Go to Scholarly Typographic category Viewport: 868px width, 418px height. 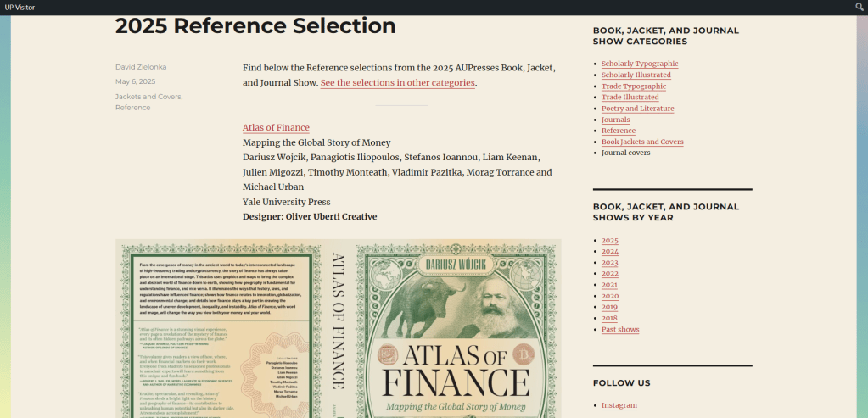639,64
